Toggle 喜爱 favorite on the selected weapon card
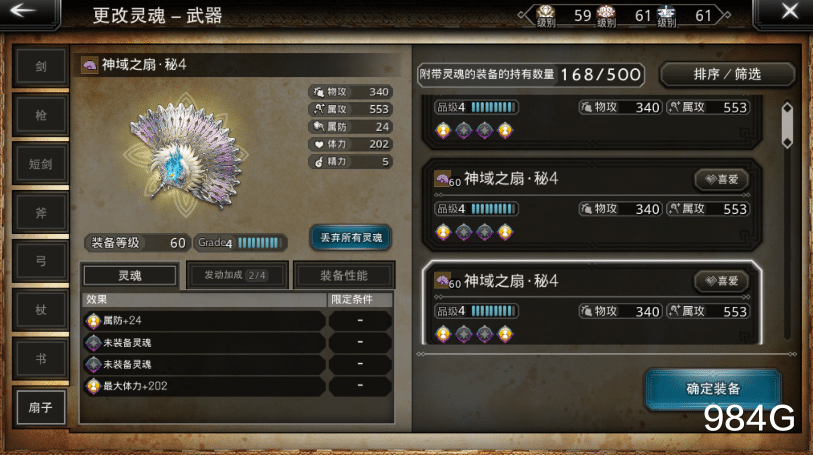The width and height of the screenshot is (813, 455). tap(721, 281)
